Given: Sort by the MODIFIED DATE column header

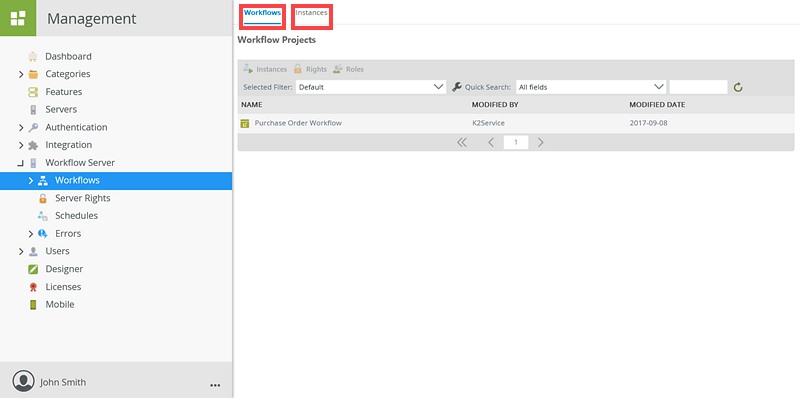Looking at the screenshot, I should click(657, 105).
